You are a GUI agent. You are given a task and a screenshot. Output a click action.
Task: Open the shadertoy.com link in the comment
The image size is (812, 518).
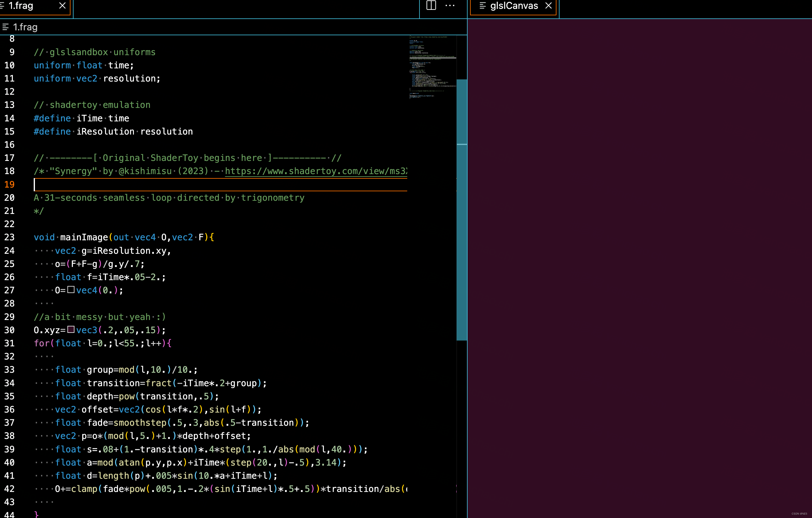[x=316, y=171]
